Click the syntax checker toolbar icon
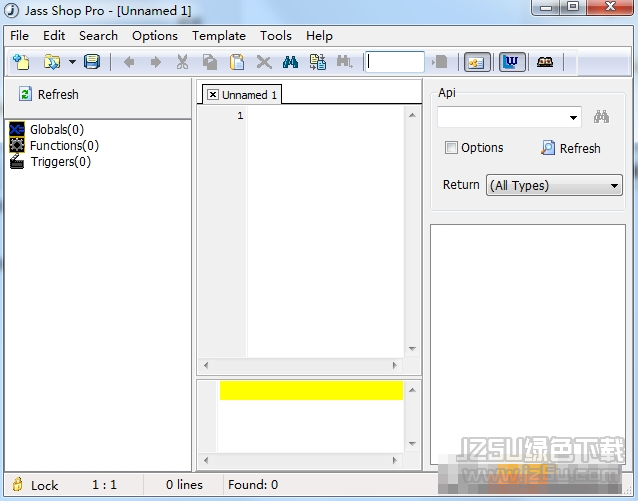Image resolution: width=638 pixels, height=501 pixels. pyautogui.click(x=545, y=62)
